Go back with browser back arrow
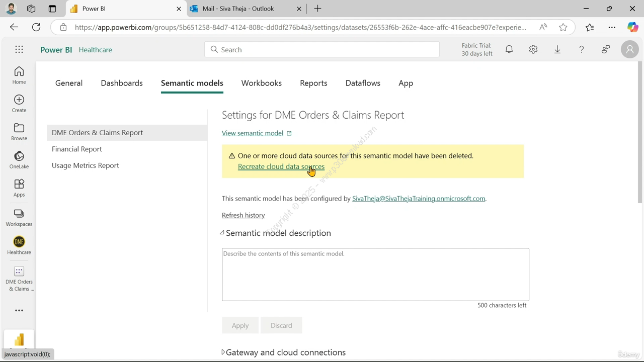The width and height of the screenshot is (644, 362). pyautogui.click(x=14, y=27)
